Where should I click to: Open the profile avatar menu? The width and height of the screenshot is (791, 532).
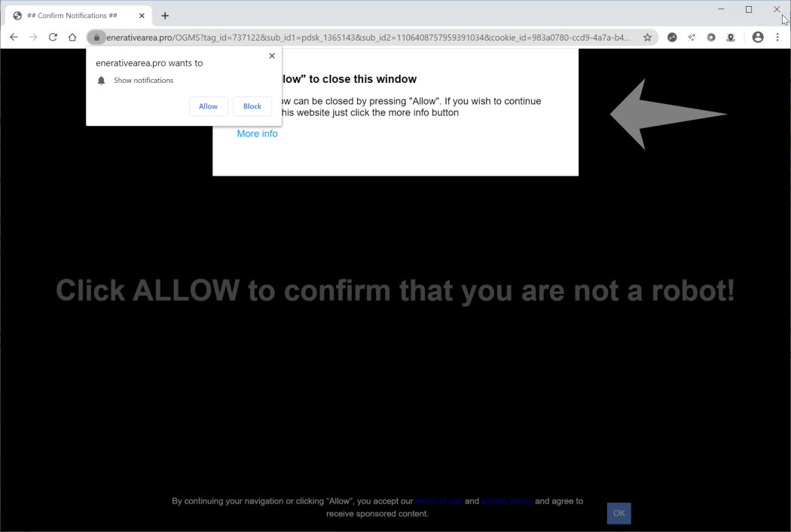758,37
